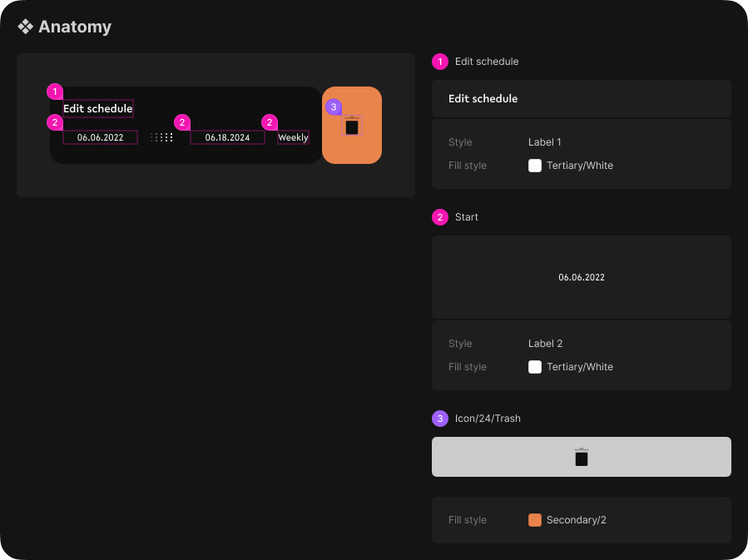Select the Weekly frequency label
The width and height of the screenshot is (748, 560).
click(x=293, y=136)
